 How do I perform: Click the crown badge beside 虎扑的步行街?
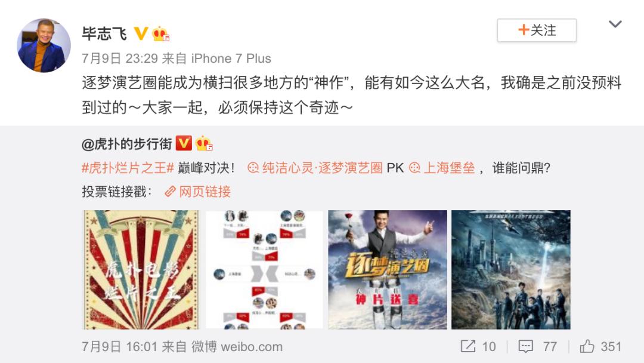tap(204, 143)
